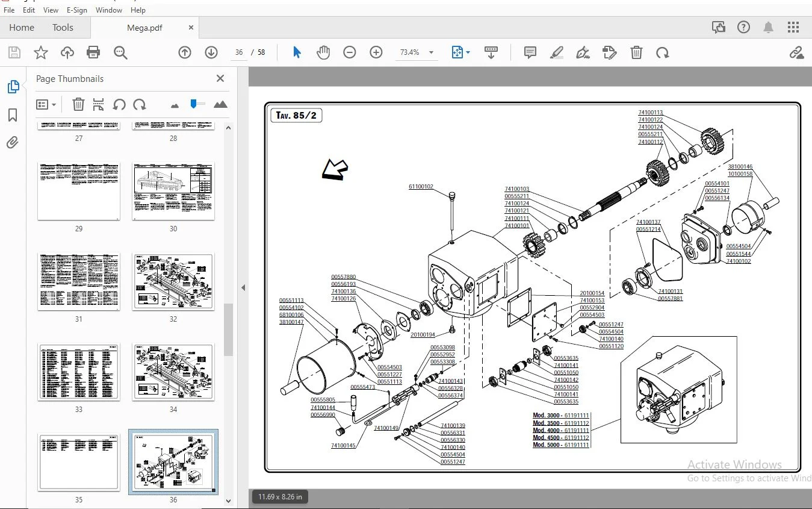
Task: Select page 29 thumbnail
Action: click(x=79, y=191)
